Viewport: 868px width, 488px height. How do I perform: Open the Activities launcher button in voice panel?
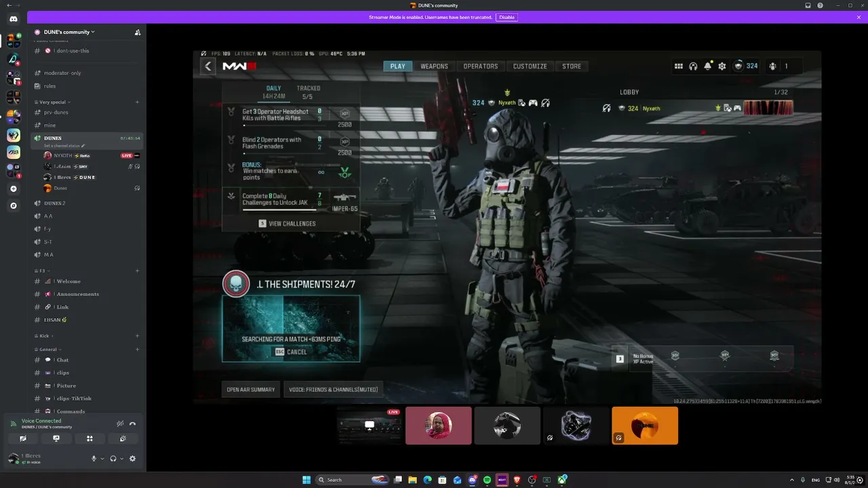(90, 439)
